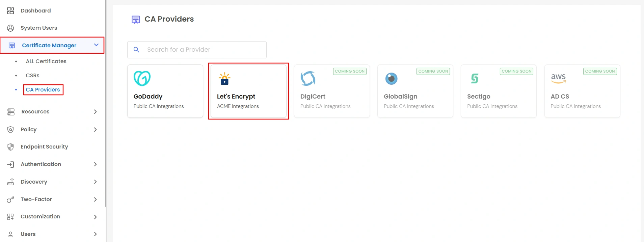Expand the Authentication submenu arrow
644x242 pixels.
[x=96, y=164]
